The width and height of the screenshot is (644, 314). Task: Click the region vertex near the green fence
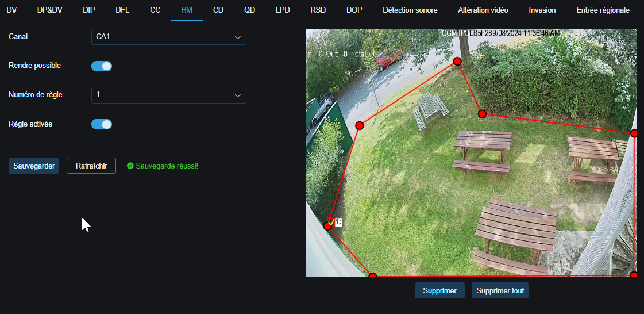coord(360,125)
